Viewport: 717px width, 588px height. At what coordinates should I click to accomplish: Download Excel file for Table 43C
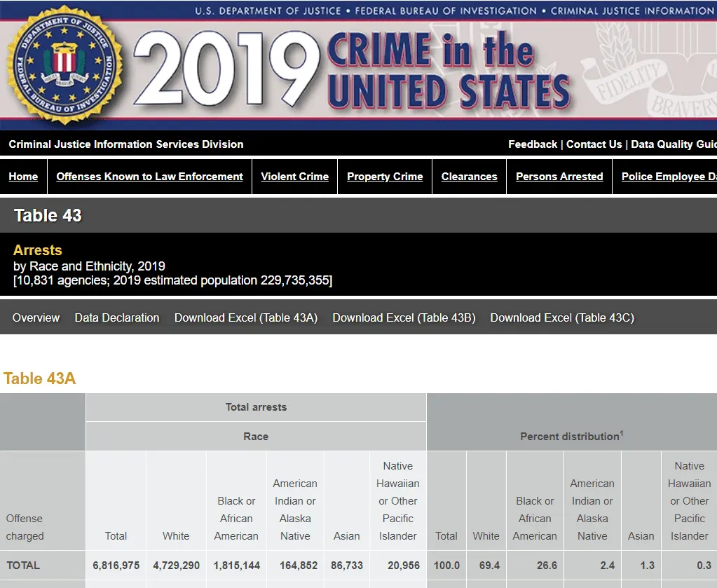pyautogui.click(x=562, y=317)
